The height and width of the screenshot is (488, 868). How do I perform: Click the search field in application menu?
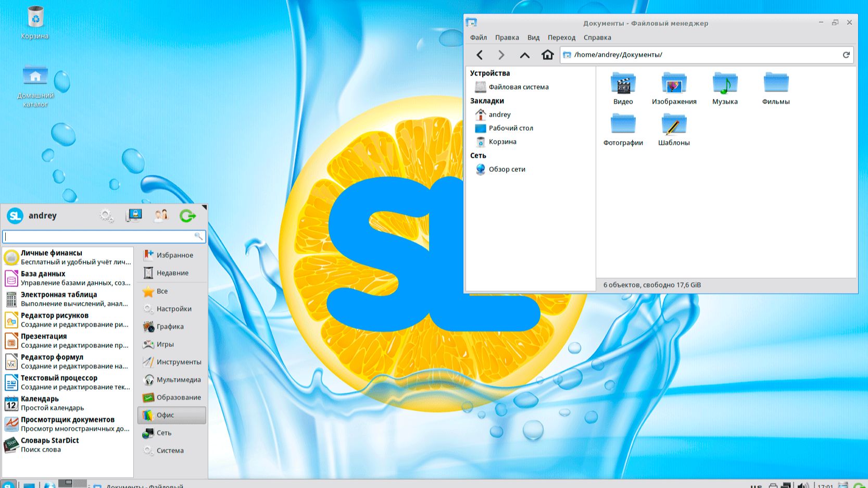(104, 236)
